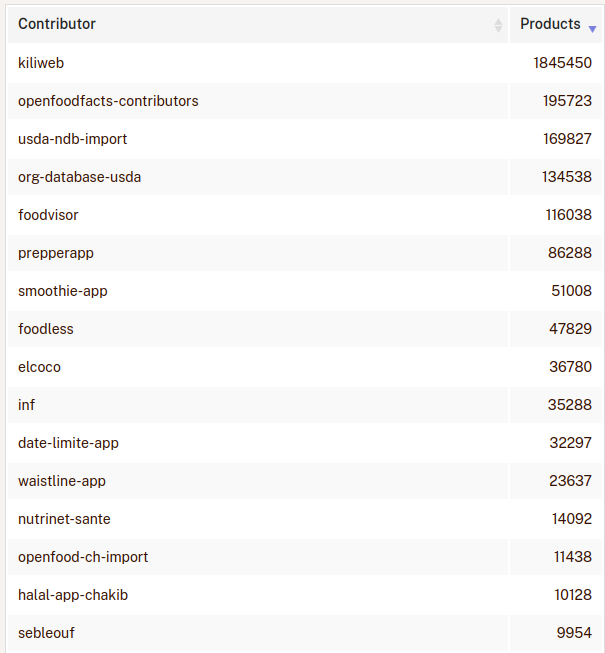605x653 pixels.
Task: Select the halal-app-chakib contributor
Action: point(73,595)
